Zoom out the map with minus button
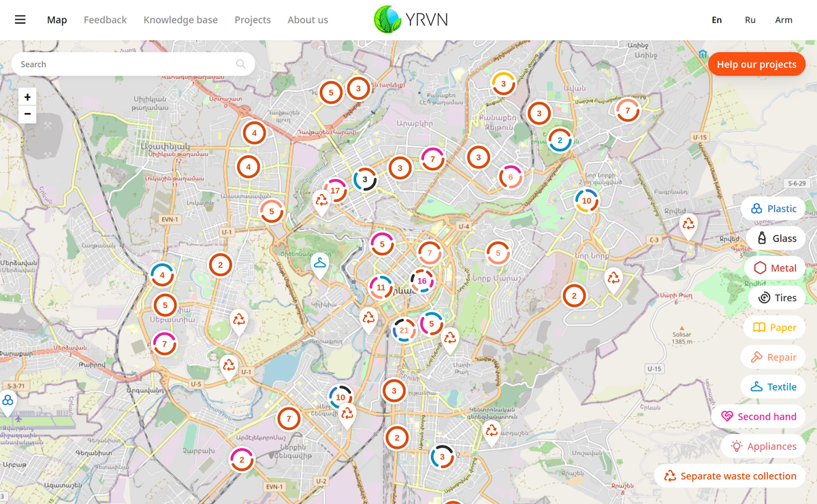 (x=27, y=114)
